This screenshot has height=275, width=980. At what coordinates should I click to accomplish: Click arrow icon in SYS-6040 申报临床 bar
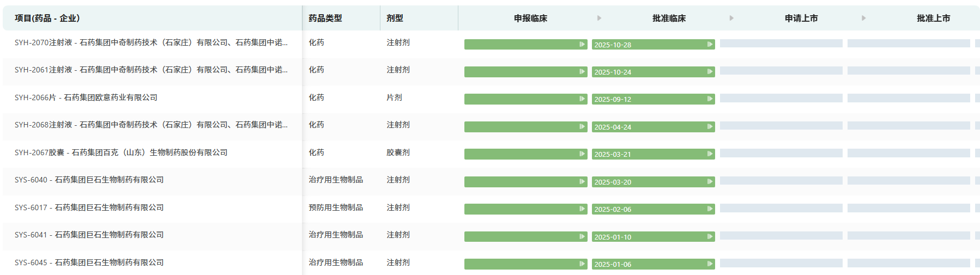click(582, 182)
